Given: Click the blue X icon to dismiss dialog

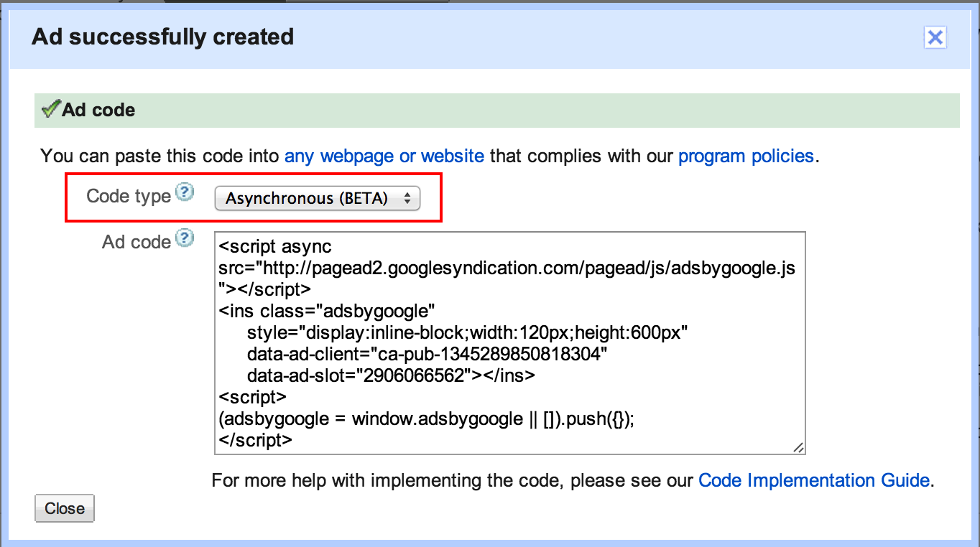Looking at the screenshot, I should point(935,37).
